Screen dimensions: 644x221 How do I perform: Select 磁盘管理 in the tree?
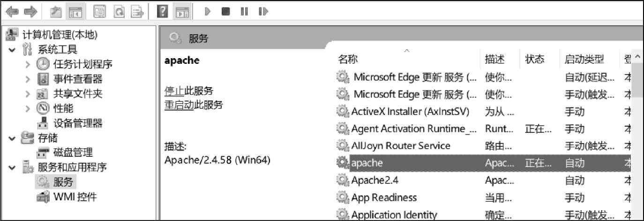pos(73,152)
